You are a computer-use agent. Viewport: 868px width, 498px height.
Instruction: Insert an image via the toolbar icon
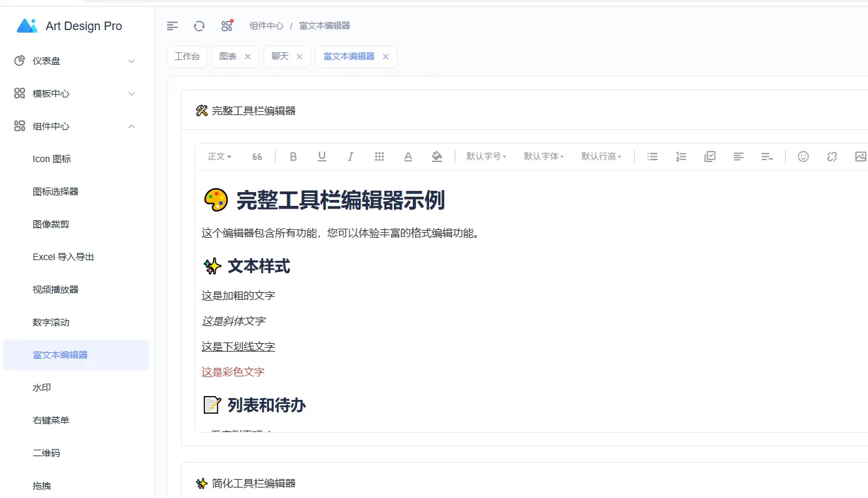pos(861,156)
